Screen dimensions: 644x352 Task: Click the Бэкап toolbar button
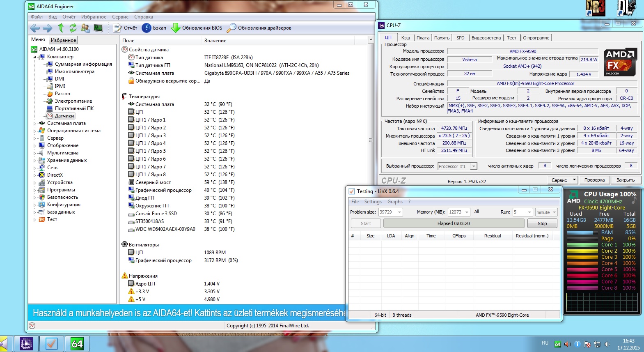[154, 28]
